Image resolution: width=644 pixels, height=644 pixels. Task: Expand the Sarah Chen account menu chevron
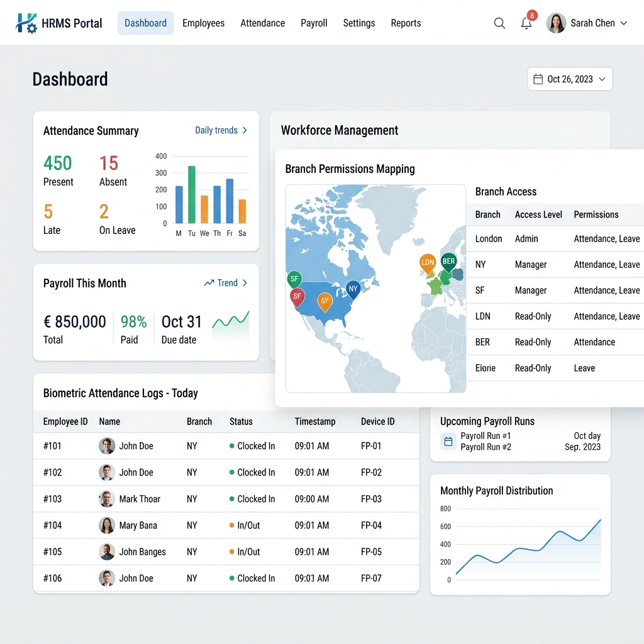pyautogui.click(x=623, y=23)
